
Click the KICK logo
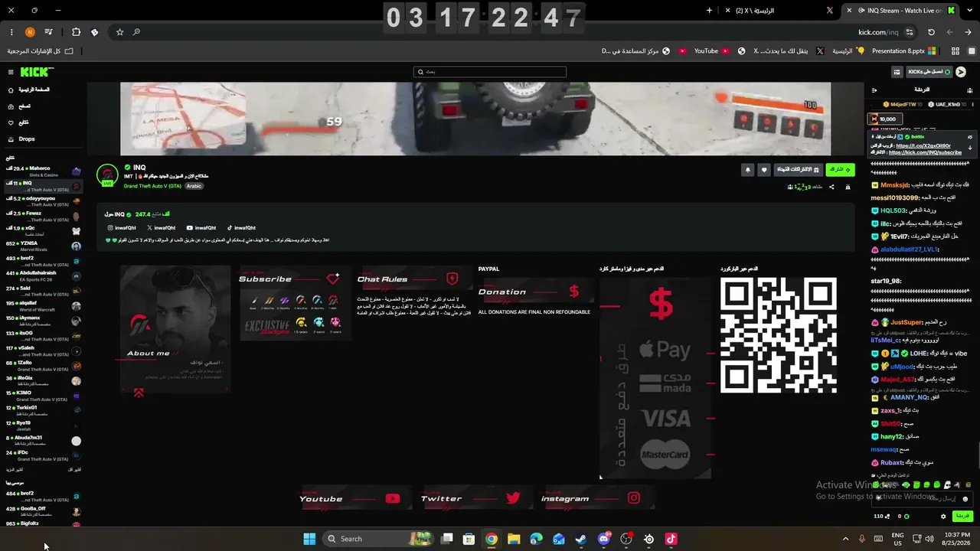pos(37,72)
